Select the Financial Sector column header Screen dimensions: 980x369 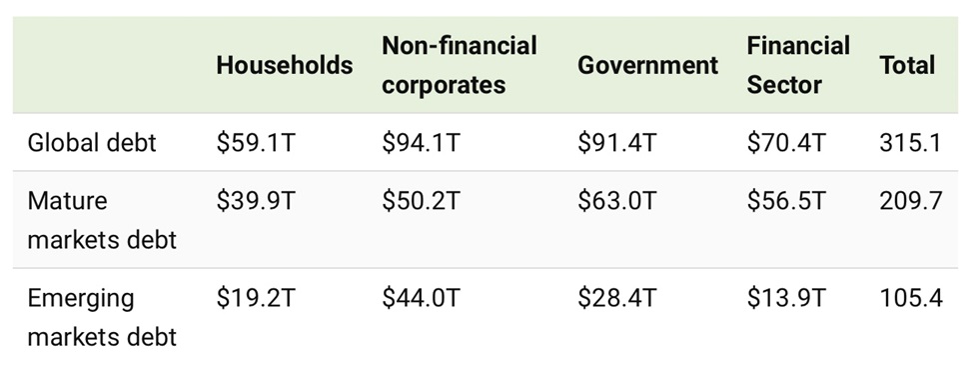click(798, 65)
